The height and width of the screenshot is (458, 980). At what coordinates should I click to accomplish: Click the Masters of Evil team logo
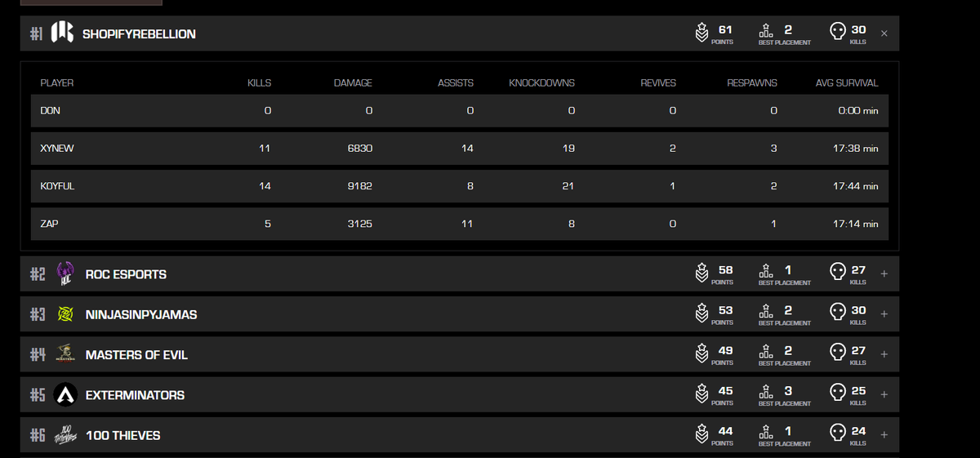[x=65, y=354]
